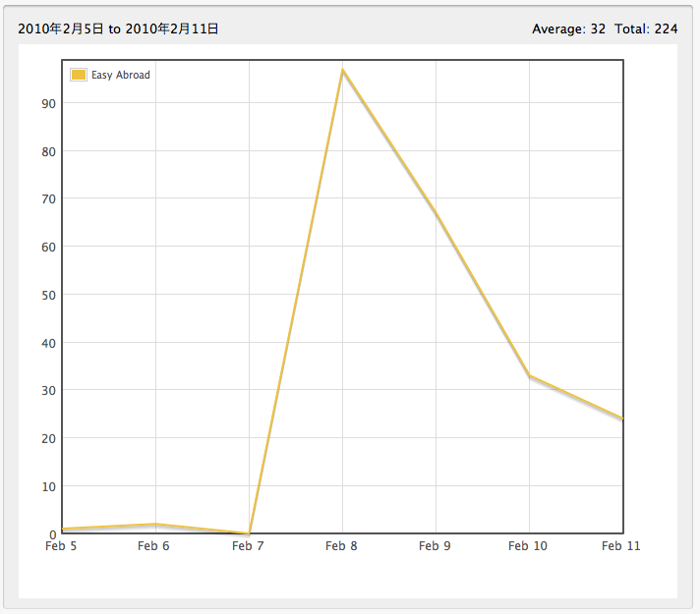The height and width of the screenshot is (614, 700).
Task: Click the Easy Abroad legend label
Action: (x=120, y=75)
